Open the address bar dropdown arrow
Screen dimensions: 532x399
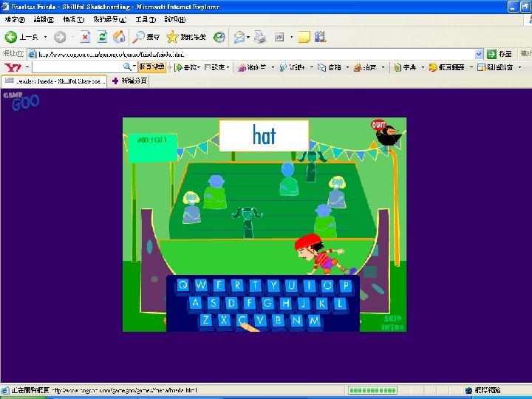click(x=479, y=54)
